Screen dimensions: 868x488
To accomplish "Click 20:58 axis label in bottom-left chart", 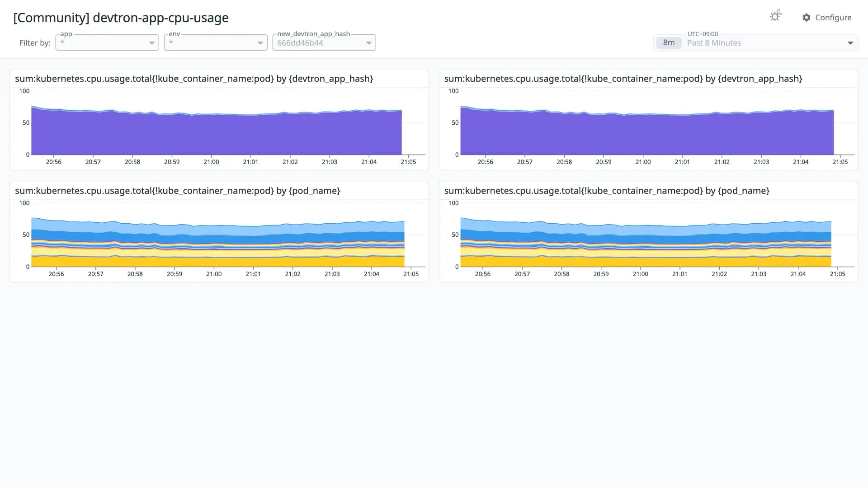I will click(x=135, y=274).
